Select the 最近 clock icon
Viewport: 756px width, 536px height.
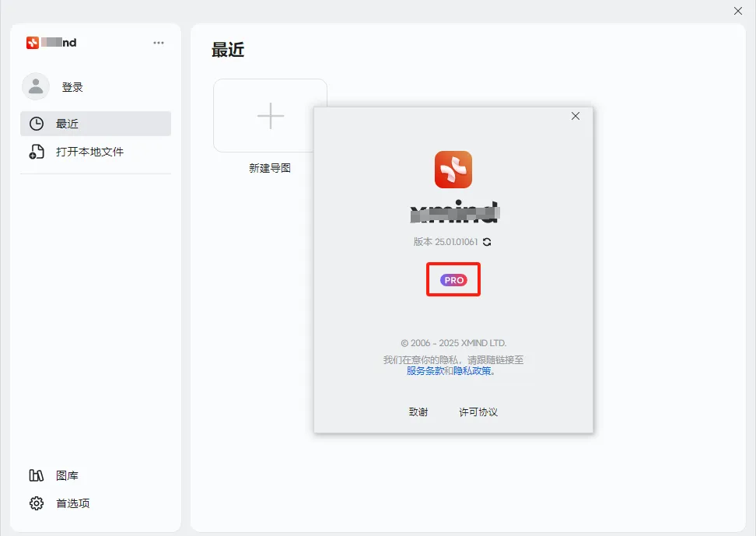(36, 124)
